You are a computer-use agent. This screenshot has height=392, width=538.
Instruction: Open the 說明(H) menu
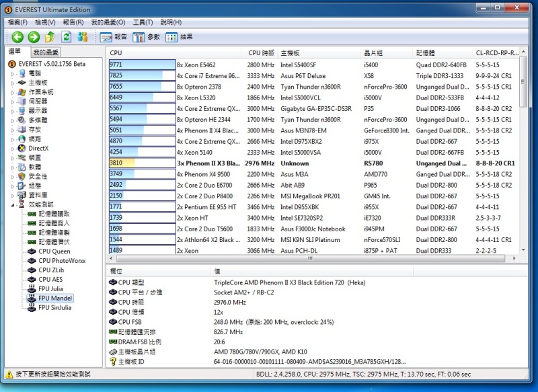coord(171,22)
